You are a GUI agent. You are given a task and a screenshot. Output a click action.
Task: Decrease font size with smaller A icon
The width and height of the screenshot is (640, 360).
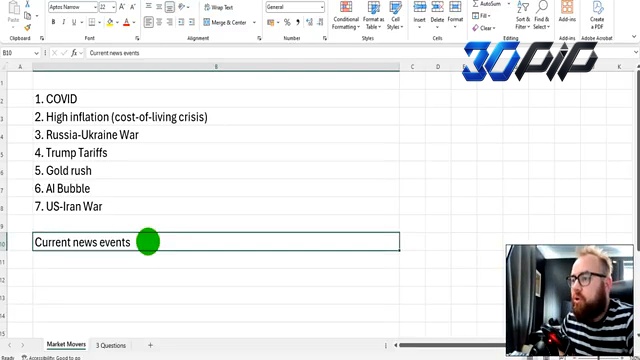(x=133, y=7)
